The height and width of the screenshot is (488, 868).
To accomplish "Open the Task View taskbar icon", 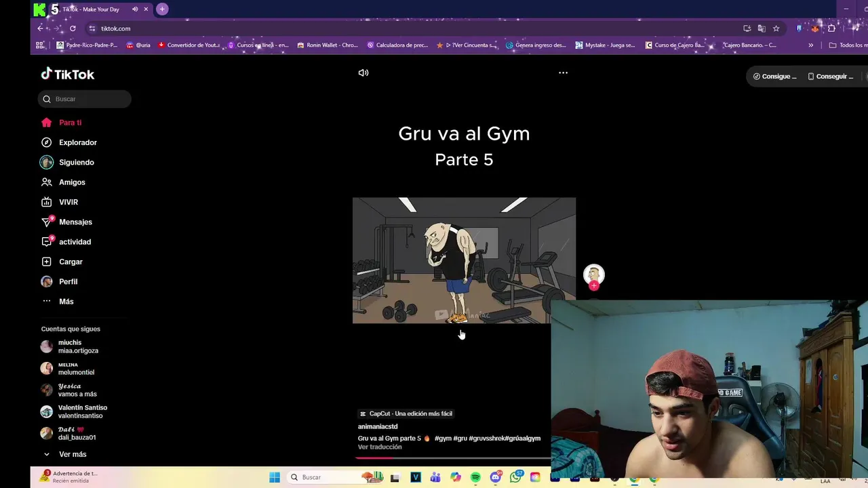I will point(395,477).
